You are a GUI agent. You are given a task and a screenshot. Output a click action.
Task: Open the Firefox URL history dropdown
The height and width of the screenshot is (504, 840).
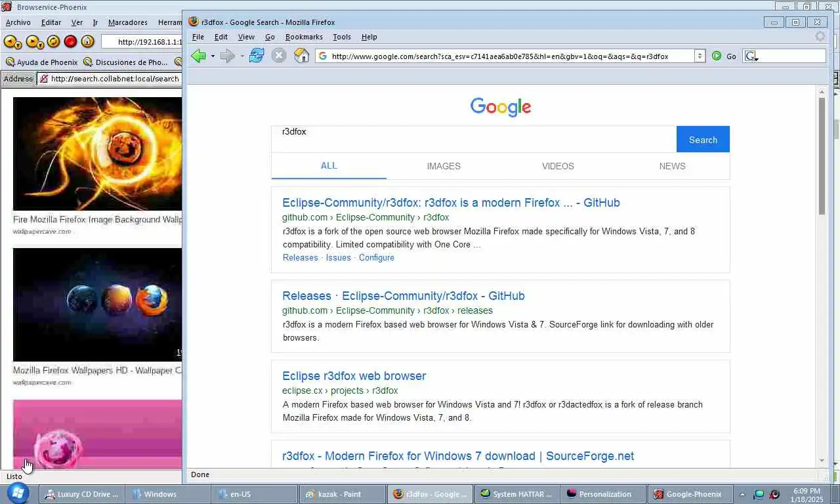700,56
